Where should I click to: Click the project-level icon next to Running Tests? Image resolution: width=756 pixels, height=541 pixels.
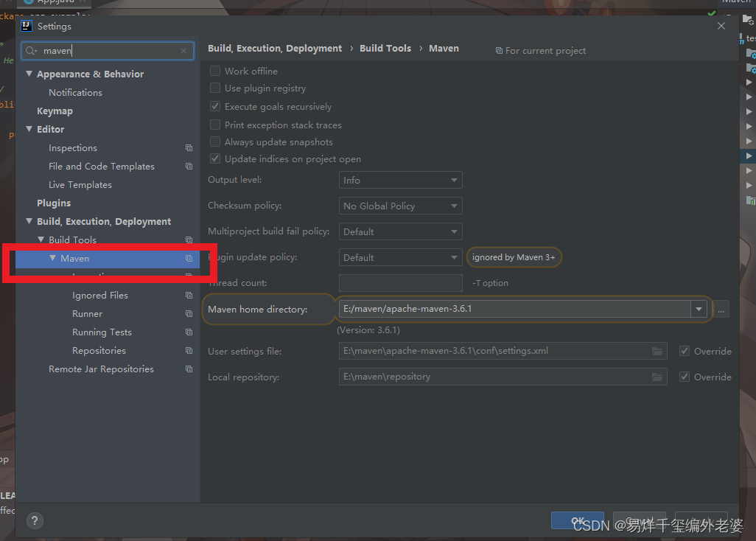pos(189,332)
